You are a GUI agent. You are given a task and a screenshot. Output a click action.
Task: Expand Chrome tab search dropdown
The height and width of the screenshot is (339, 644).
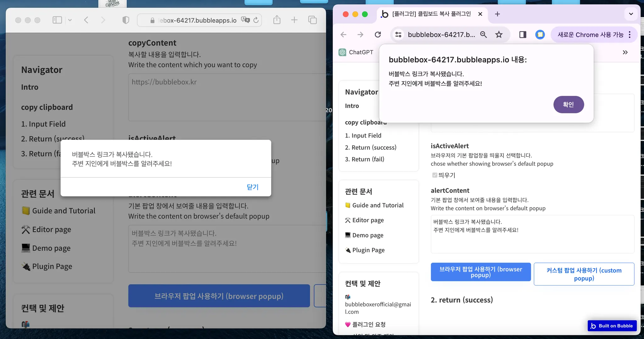(631, 14)
